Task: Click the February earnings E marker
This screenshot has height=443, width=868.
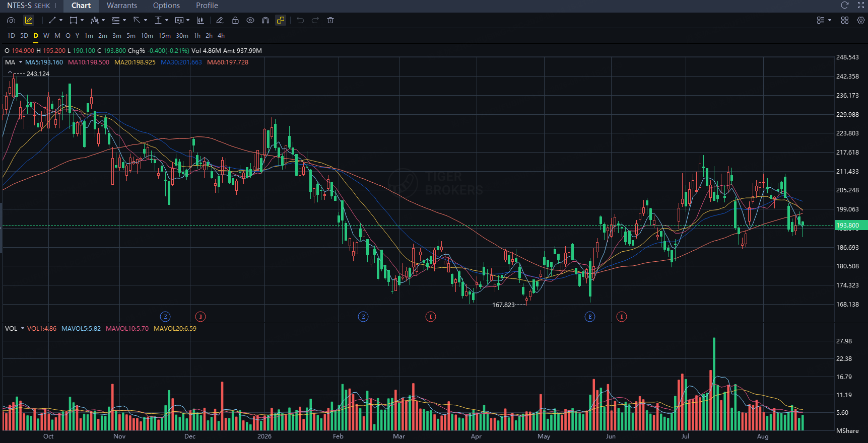Action: point(363,317)
